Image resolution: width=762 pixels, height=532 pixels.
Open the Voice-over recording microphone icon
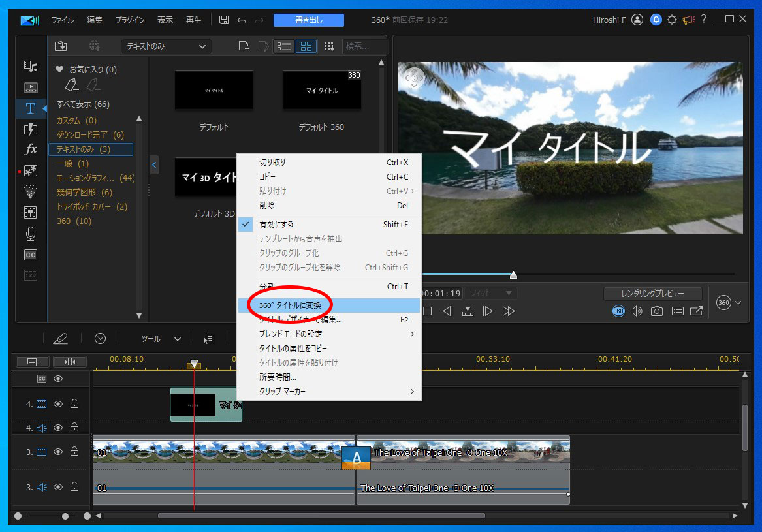click(x=31, y=233)
